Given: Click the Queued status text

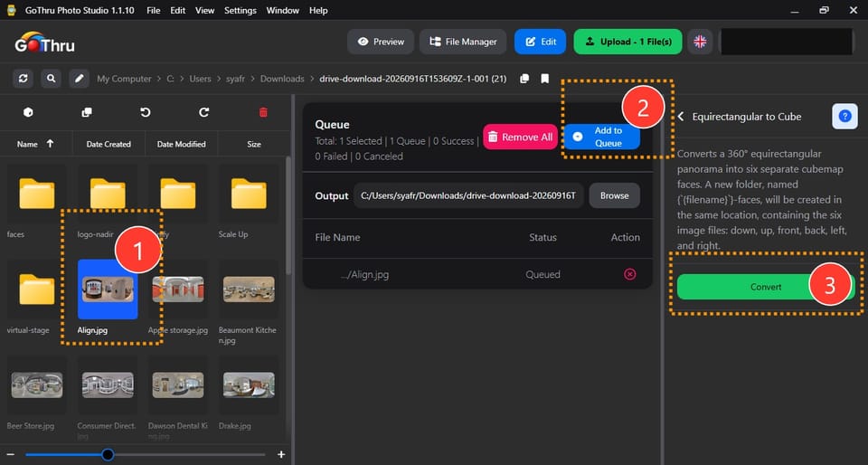Looking at the screenshot, I should coord(542,274).
